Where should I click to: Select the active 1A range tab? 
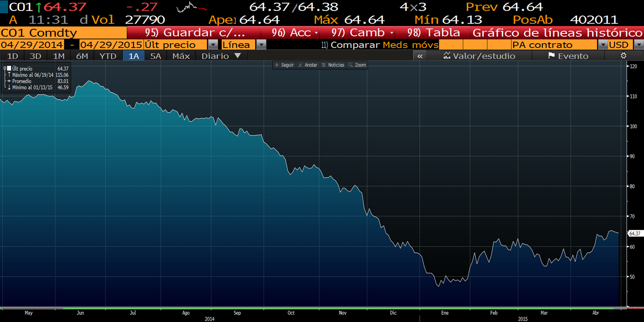pos(134,56)
